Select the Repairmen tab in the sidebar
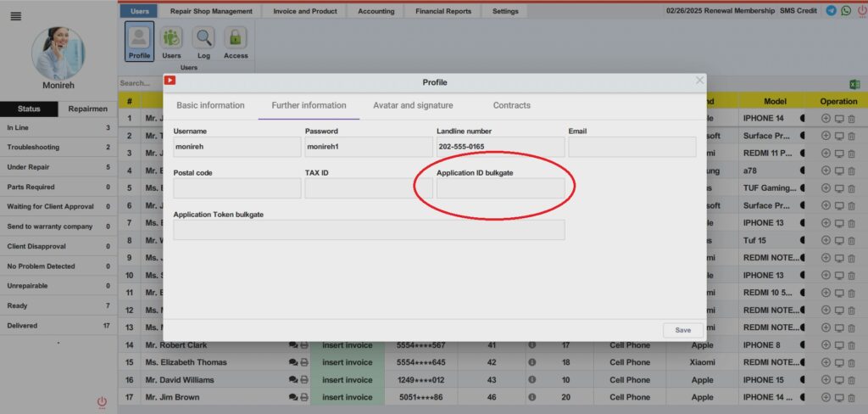This screenshot has width=868, height=414. pos(87,109)
